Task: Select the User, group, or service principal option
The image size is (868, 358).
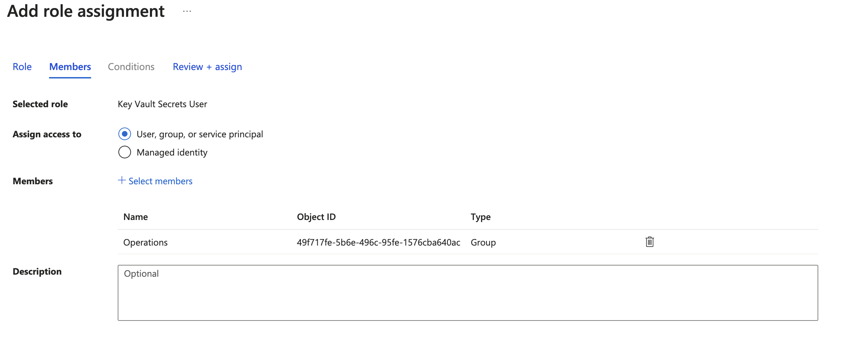Action: click(124, 134)
